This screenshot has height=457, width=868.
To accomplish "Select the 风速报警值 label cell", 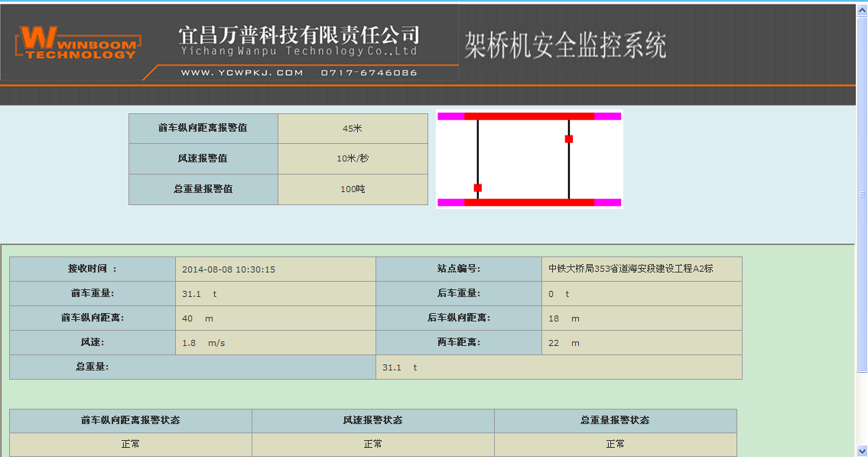I will [203, 158].
